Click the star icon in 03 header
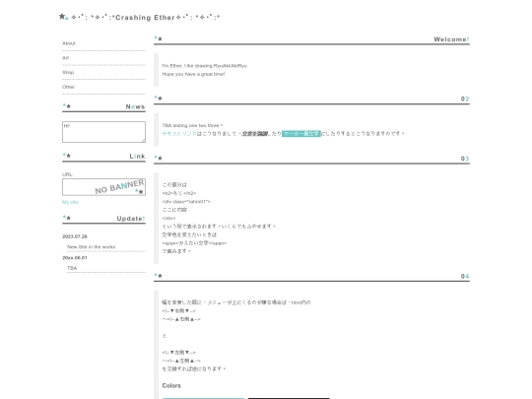Screen dimensions: 532x399 159,158
